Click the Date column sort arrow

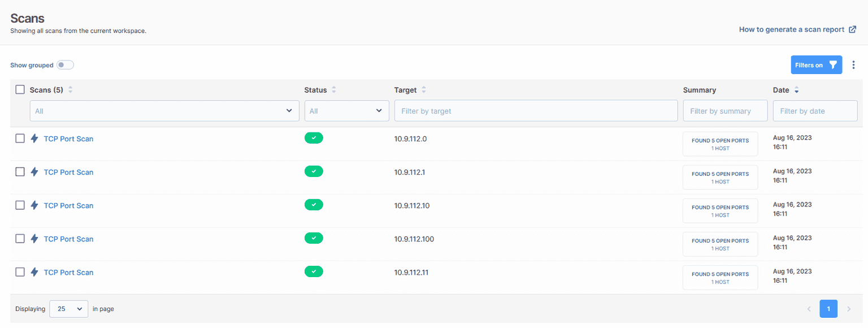[796, 90]
